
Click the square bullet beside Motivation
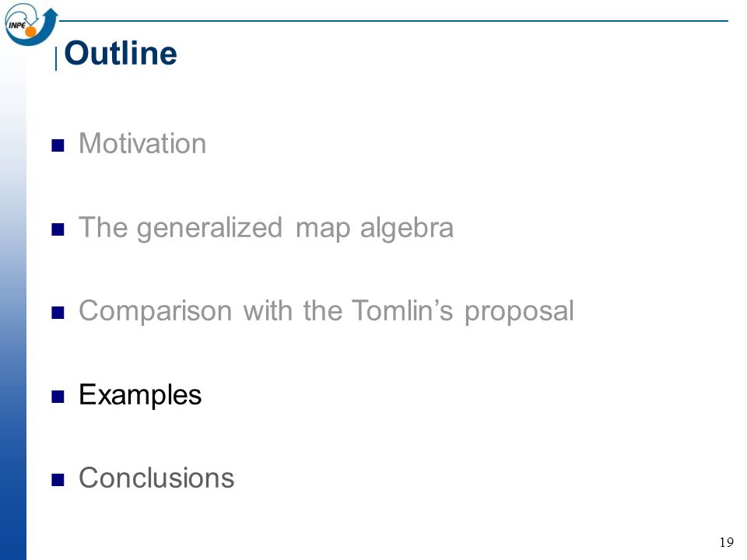click(58, 145)
